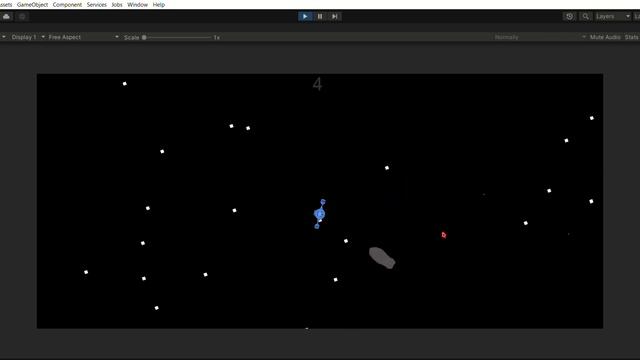Open the Jobs menu
The image size is (640, 360).
point(117,4)
